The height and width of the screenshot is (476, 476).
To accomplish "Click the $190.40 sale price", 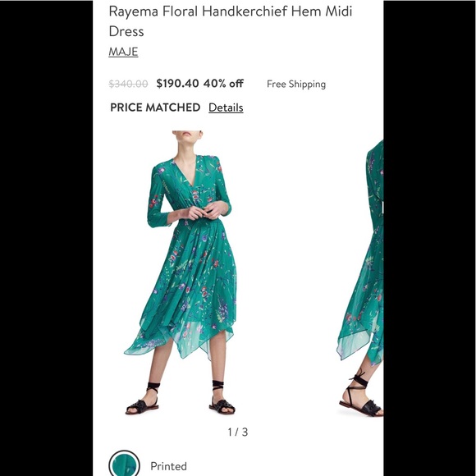I will point(177,83).
